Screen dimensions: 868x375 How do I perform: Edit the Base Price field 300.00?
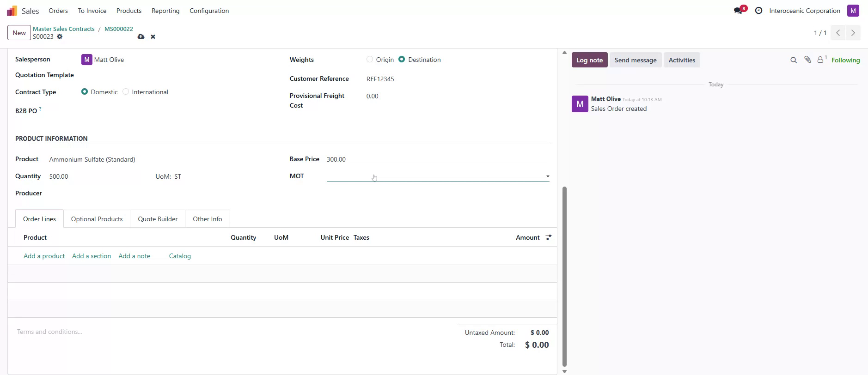coord(438,159)
